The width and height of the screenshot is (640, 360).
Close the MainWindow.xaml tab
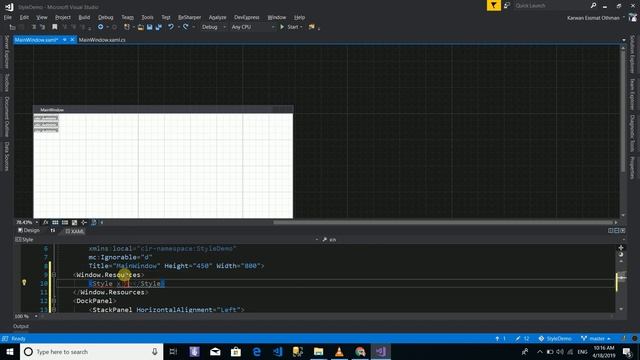[72, 40]
